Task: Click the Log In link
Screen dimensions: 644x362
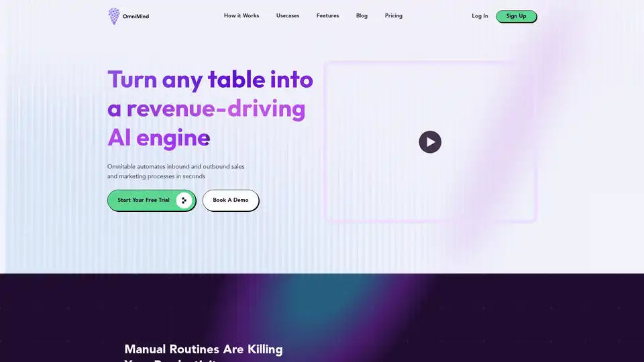Action: pos(480,16)
